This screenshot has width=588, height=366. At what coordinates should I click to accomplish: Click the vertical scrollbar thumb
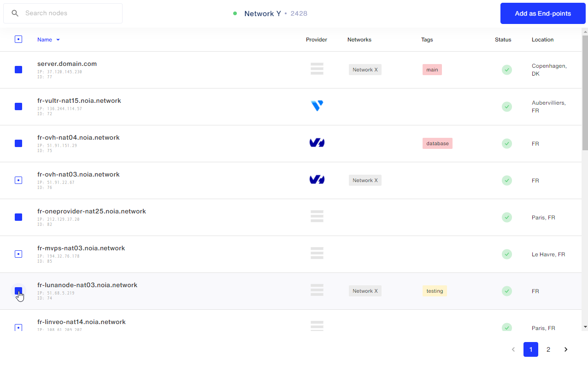pos(585,92)
